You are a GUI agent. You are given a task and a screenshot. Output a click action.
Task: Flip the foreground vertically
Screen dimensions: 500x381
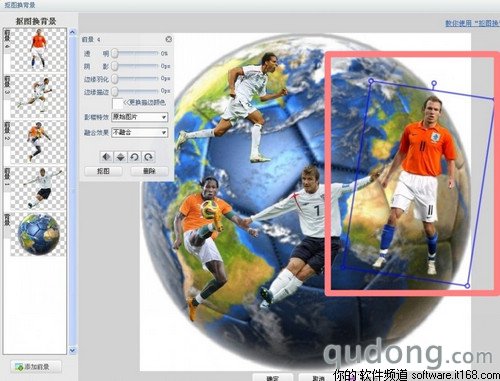120,157
